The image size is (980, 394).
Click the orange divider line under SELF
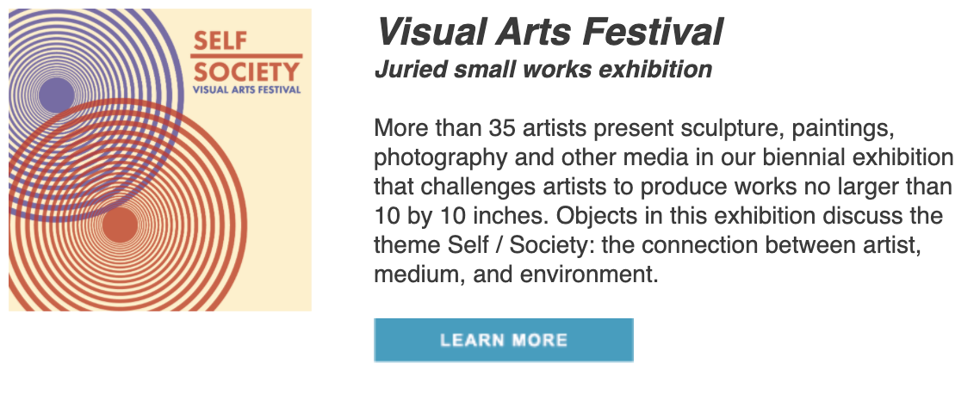point(246,56)
